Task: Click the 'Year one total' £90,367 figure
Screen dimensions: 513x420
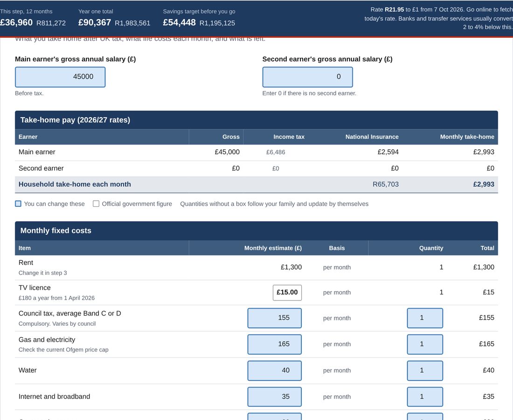Action: 95,22
